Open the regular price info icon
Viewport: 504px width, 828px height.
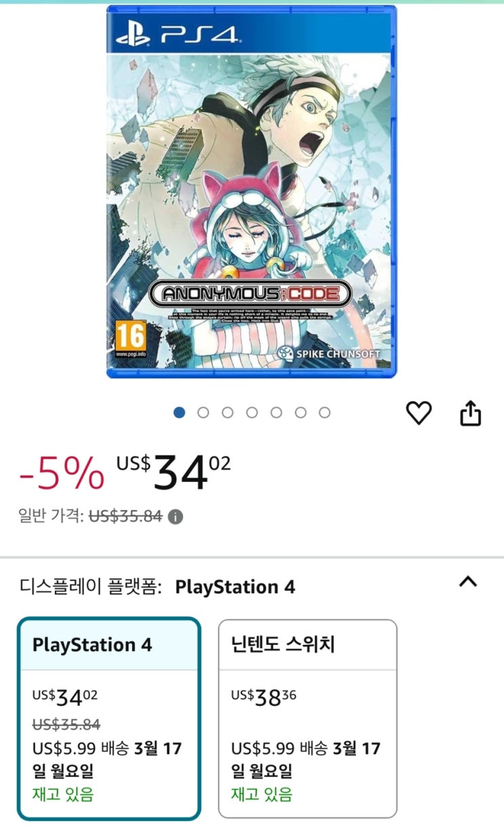pos(175,517)
